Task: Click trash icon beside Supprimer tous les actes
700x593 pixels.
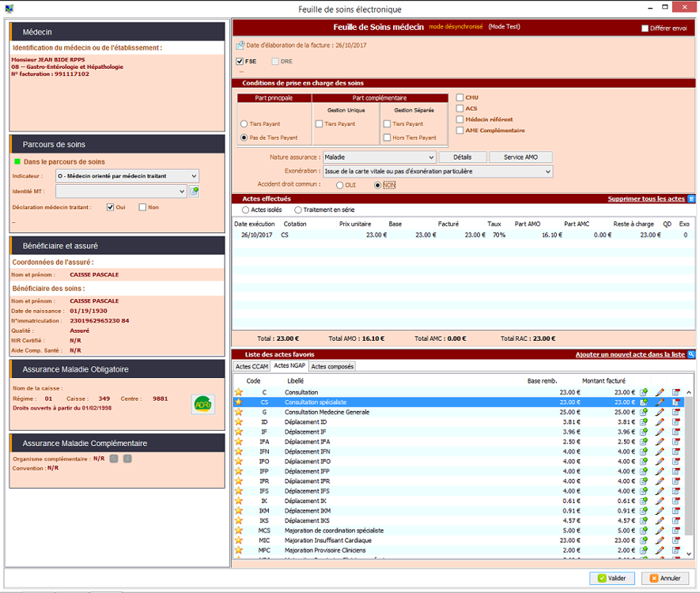Action: pyautogui.click(x=691, y=199)
